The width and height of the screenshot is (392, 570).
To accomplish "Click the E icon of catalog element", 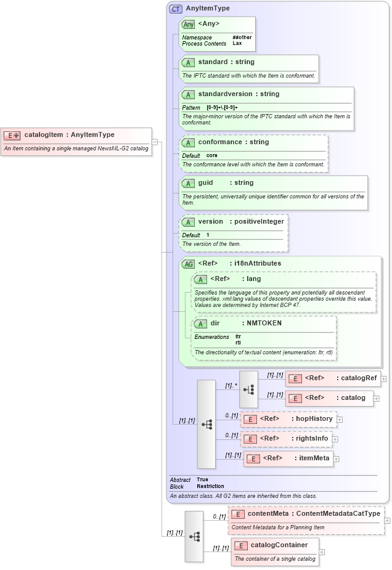I will click(x=295, y=399).
